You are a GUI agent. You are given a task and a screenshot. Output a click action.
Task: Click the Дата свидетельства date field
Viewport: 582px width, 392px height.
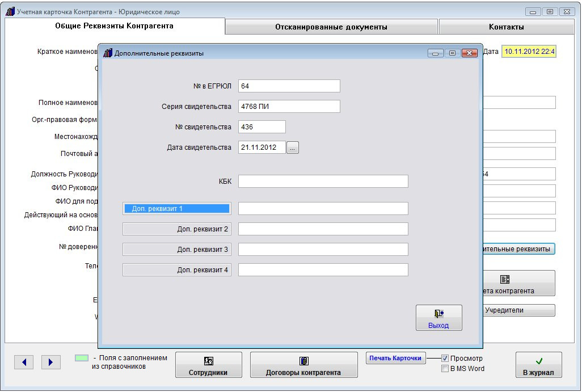pyautogui.click(x=262, y=147)
